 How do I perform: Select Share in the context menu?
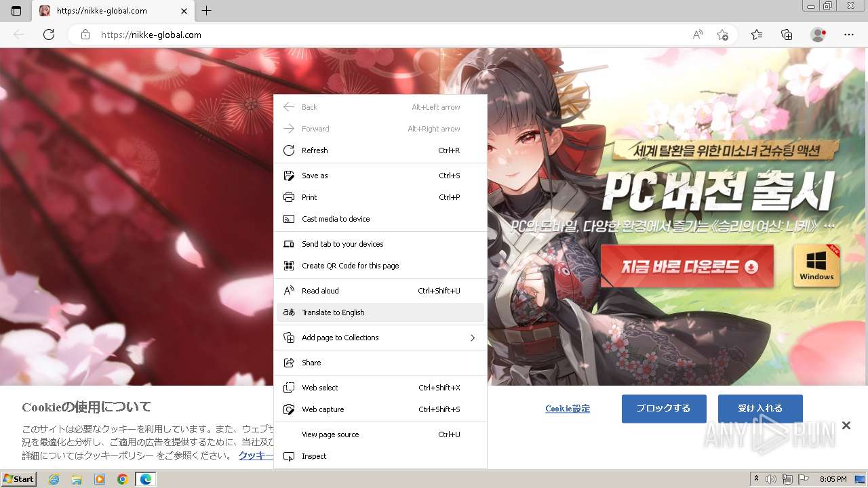pos(380,363)
